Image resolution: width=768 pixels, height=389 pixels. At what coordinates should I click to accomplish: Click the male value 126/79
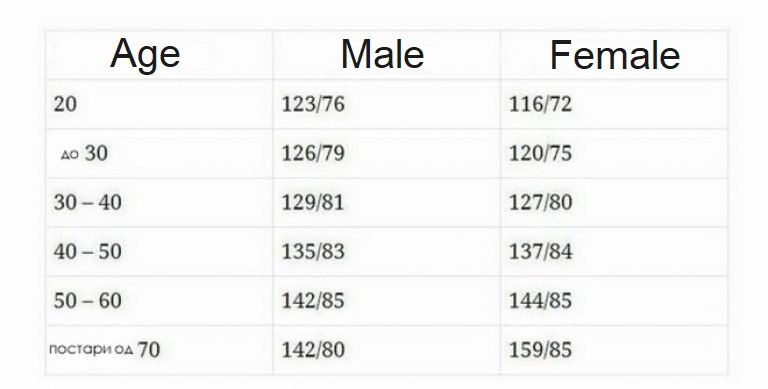[313, 153]
